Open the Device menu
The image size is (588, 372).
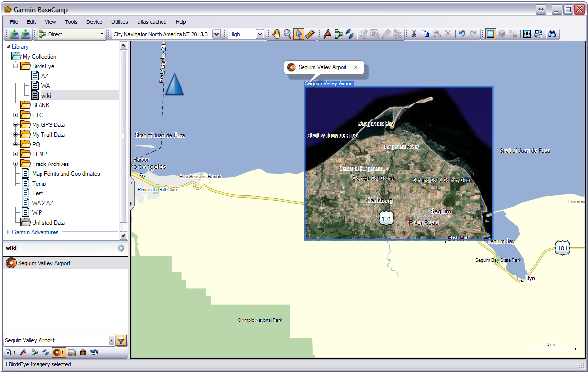(94, 22)
